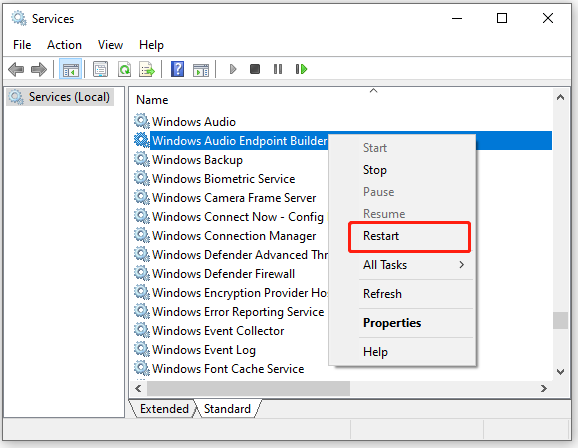Image resolution: width=578 pixels, height=448 pixels.
Task: Click the Start Service play icon
Action: click(x=233, y=69)
